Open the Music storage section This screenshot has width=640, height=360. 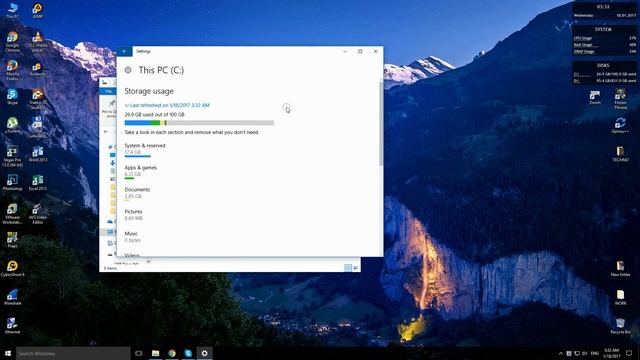pos(132,237)
